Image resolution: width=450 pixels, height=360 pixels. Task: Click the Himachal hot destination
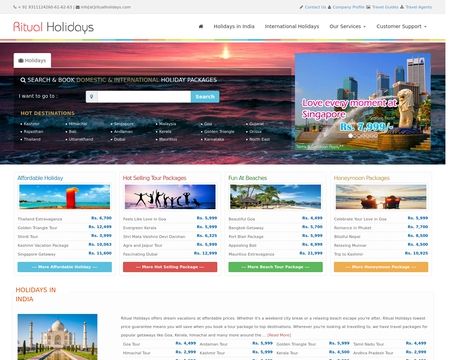click(78, 124)
